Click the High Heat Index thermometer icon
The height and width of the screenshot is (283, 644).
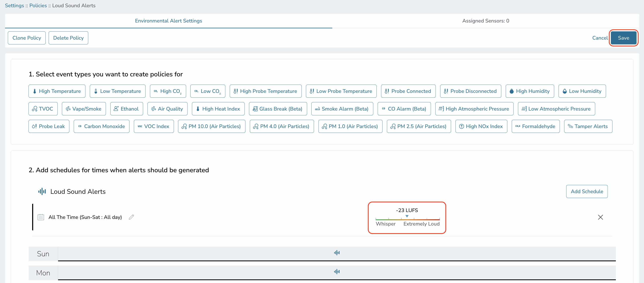198,109
